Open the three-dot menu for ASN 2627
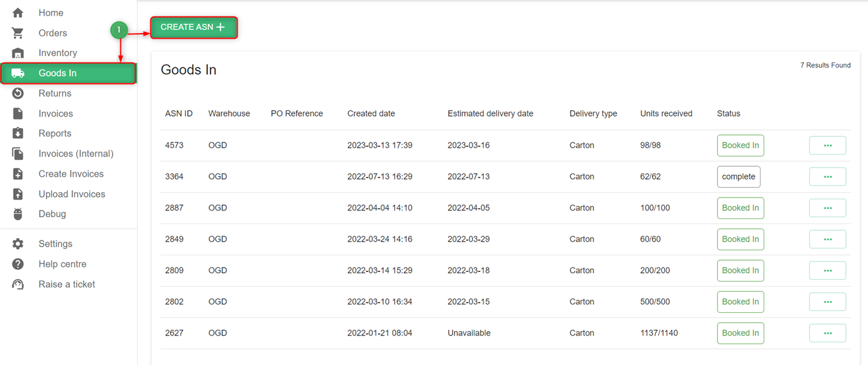The height and width of the screenshot is (365, 868). click(827, 333)
